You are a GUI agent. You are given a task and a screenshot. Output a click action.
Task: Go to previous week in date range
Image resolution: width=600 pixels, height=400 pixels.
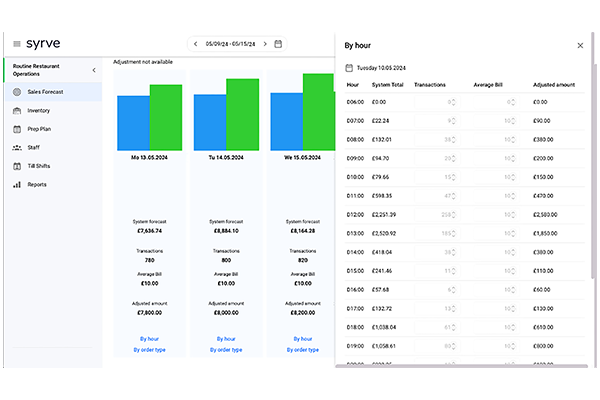coord(196,44)
